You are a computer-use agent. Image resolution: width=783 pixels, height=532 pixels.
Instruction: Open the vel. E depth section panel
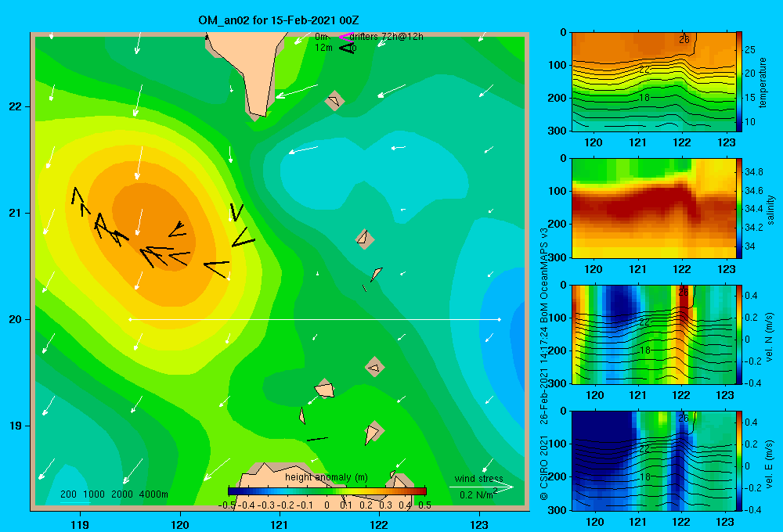pos(654,461)
